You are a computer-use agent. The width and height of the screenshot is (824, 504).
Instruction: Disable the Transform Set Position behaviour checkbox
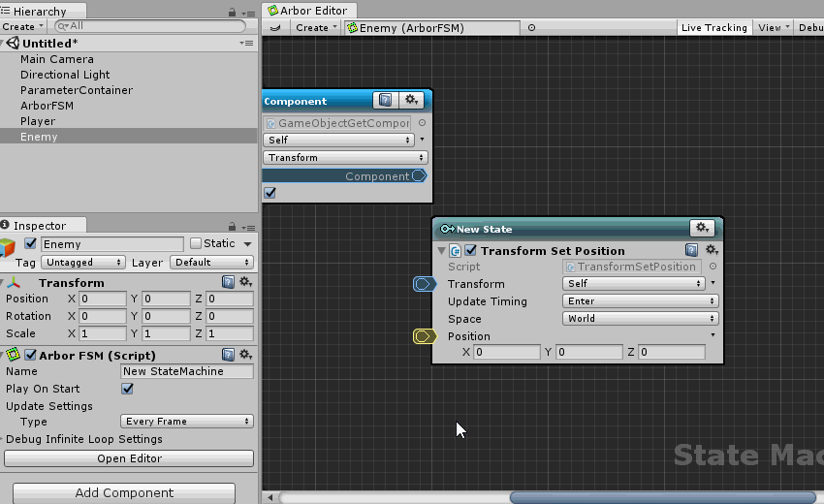(471, 250)
